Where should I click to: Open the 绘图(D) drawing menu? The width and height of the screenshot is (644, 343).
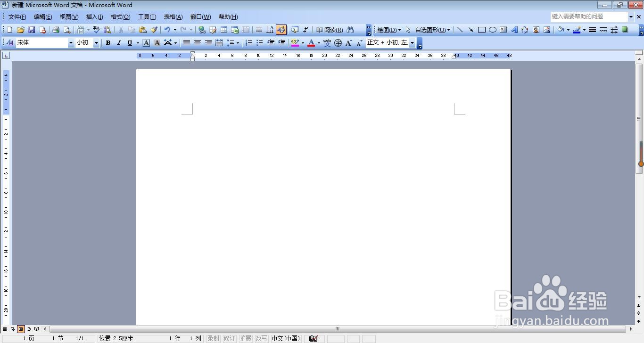[x=389, y=30]
